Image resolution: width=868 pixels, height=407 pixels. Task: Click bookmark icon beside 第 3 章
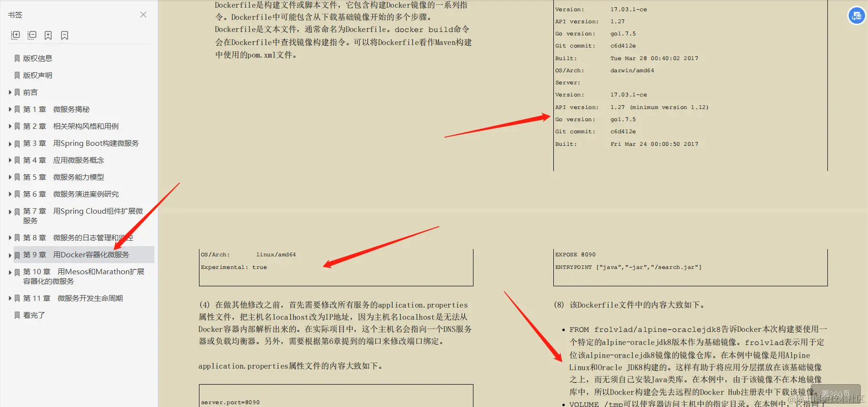[17, 143]
